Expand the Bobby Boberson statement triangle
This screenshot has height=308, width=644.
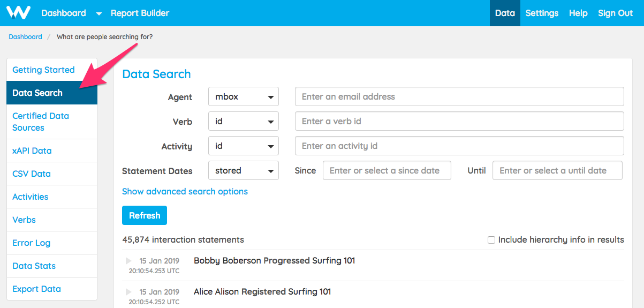128,261
